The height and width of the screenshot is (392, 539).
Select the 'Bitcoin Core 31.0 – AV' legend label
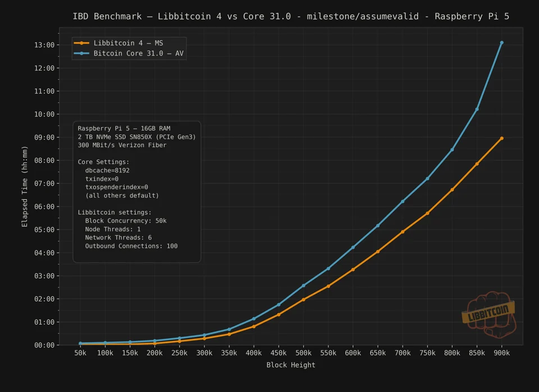(139, 53)
